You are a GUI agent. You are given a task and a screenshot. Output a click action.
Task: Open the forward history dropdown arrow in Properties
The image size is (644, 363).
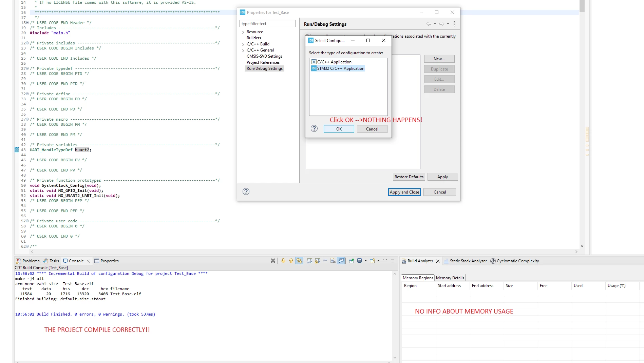click(448, 24)
